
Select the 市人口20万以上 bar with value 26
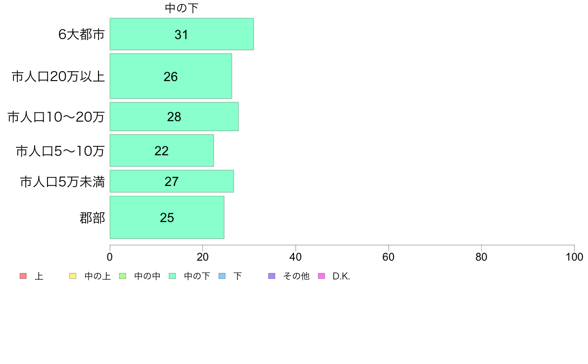[171, 76]
